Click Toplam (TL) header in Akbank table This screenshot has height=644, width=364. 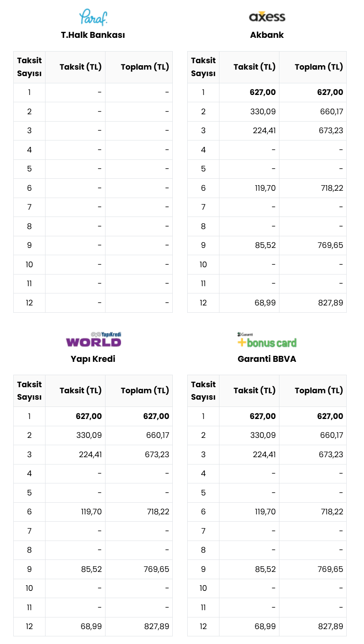coord(319,67)
